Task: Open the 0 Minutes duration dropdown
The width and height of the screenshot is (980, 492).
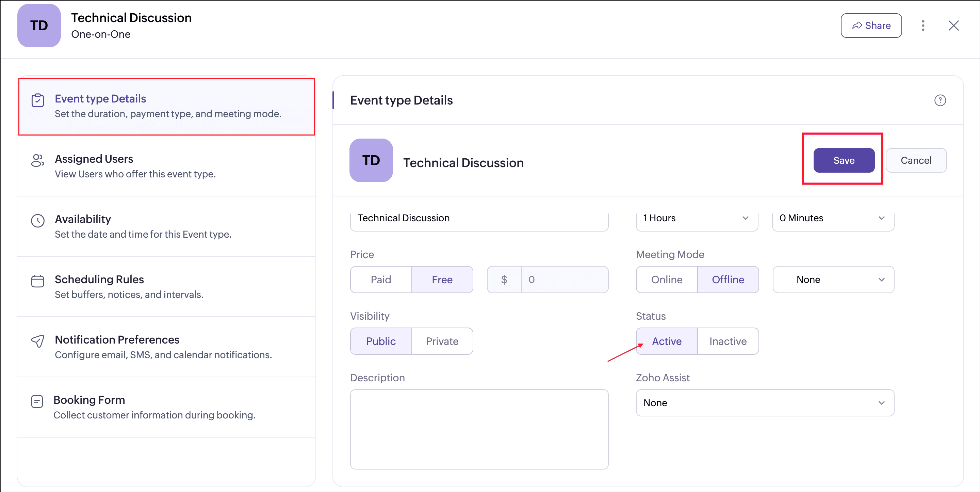Action: tap(833, 219)
